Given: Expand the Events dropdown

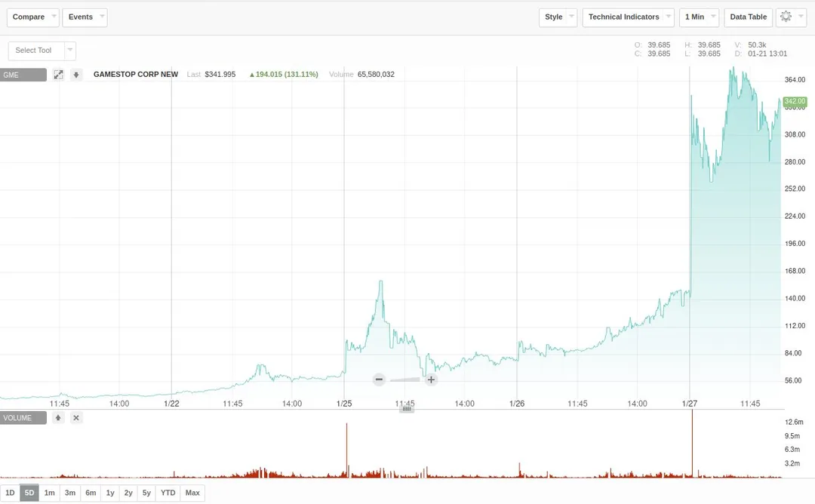Looking at the screenshot, I should (x=85, y=17).
